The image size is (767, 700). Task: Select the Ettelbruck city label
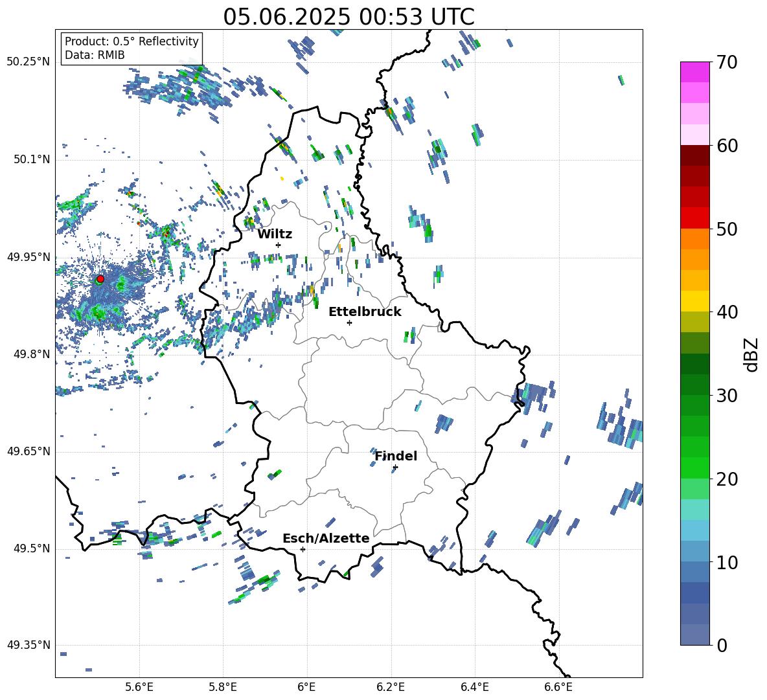(365, 312)
